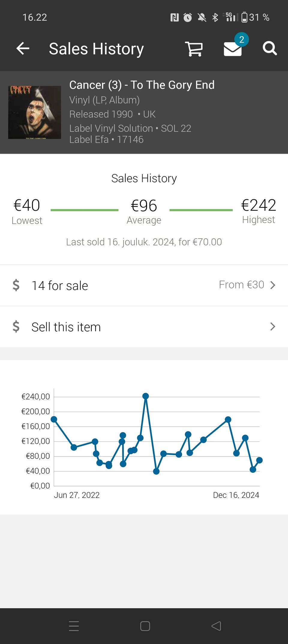The width and height of the screenshot is (288, 644).
Task: Select the first data point on chart
Action: 54,419
